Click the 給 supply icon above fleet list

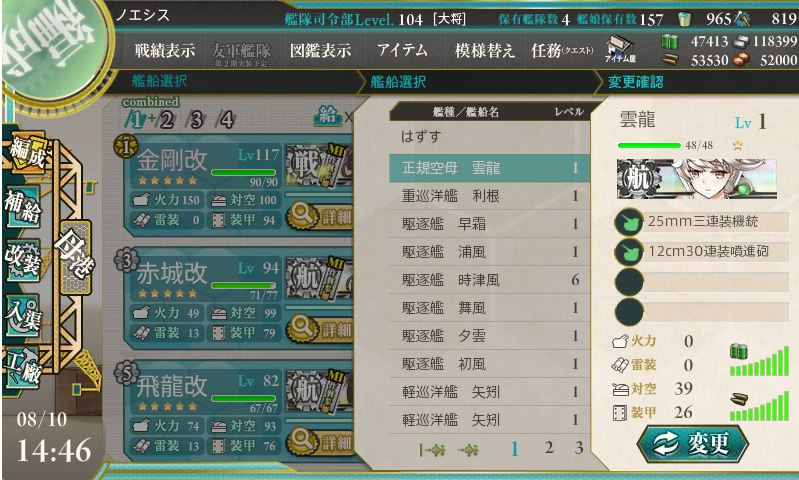point(328,116)
